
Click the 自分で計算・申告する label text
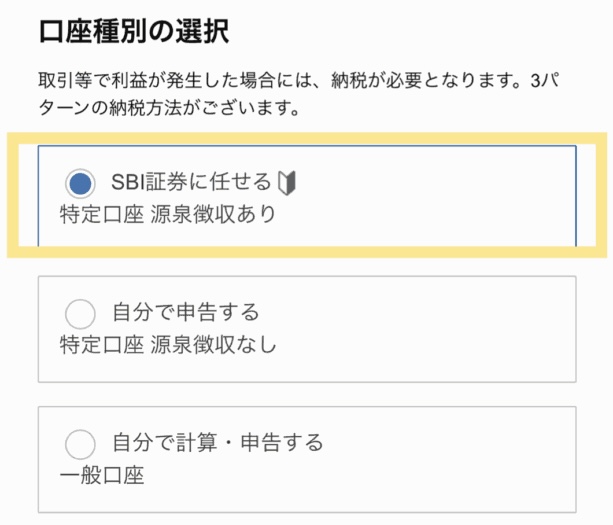point(217,443)
